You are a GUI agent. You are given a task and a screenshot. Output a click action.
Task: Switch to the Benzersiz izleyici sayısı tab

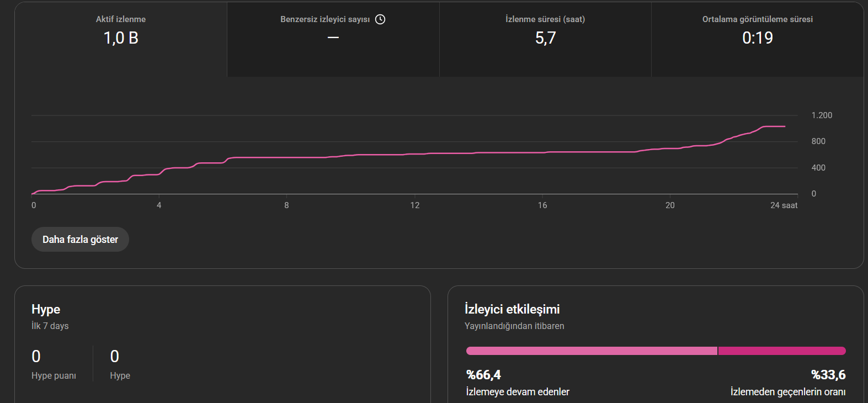pos(333,40)
